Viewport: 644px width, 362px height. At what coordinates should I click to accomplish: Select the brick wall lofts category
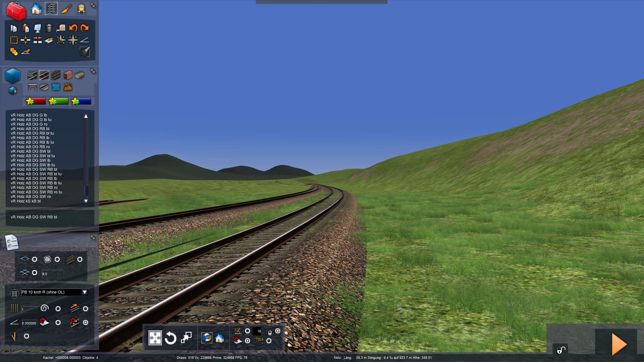click(x=68, y=75)
